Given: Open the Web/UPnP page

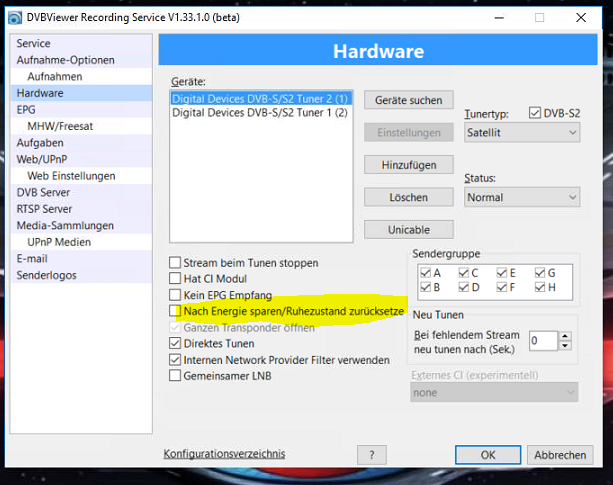Looking at the screenshot, I should 81,159.
